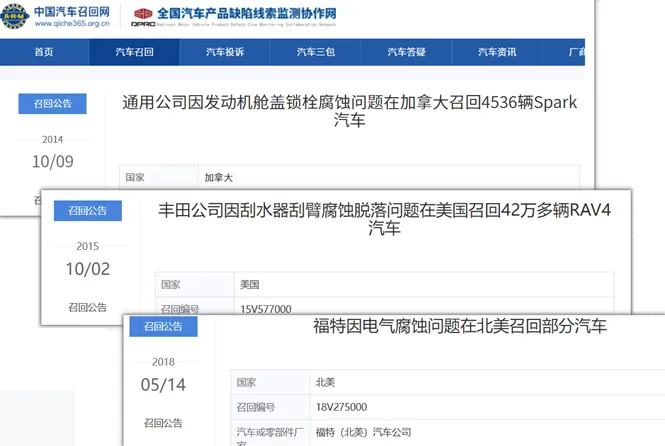Click the 2018 05/14 date block

pos(163,375)
